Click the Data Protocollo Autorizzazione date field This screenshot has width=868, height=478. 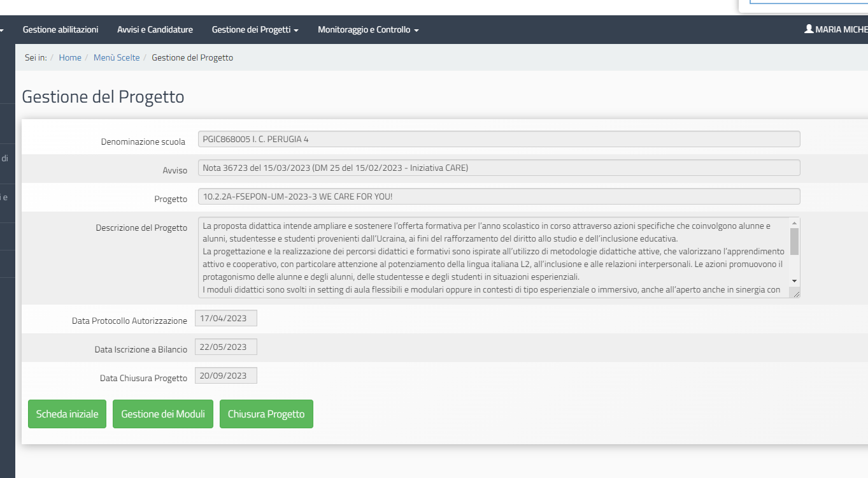(x=226, y=318)
